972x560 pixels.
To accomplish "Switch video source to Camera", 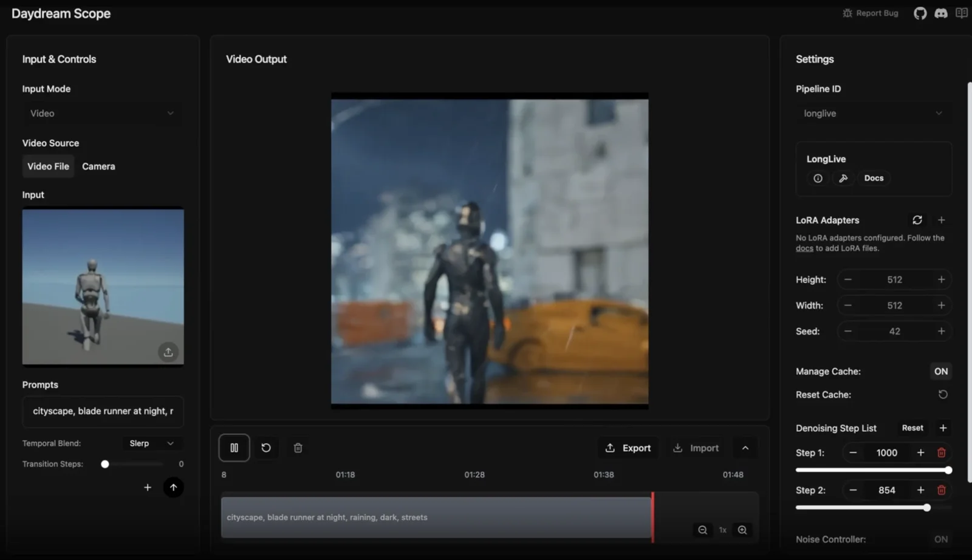I will pyautogui.click(x=98, y=166).
